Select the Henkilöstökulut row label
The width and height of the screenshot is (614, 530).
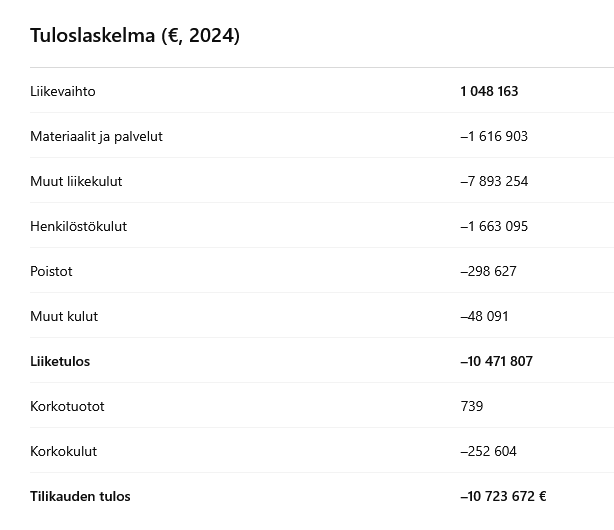pos(78,226)
